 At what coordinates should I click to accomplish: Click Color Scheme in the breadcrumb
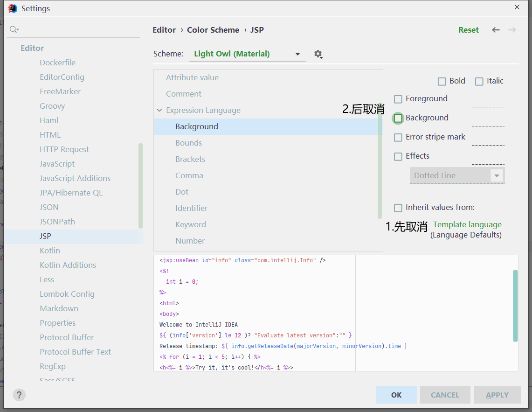click(213, 30)
